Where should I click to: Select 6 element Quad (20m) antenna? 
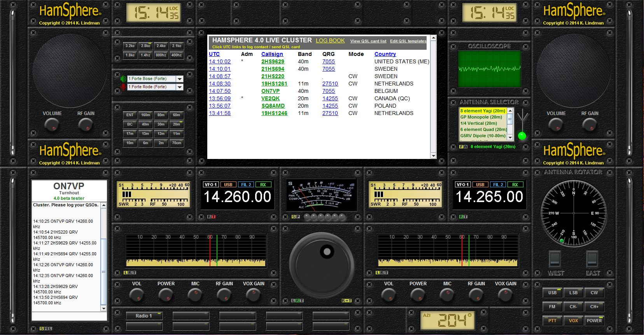tap(483, 129)
